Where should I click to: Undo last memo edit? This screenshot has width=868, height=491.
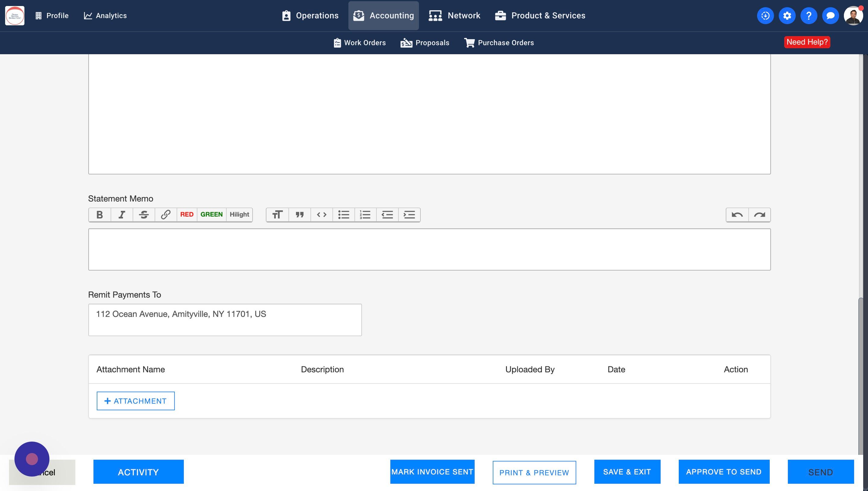pos(737,215)
